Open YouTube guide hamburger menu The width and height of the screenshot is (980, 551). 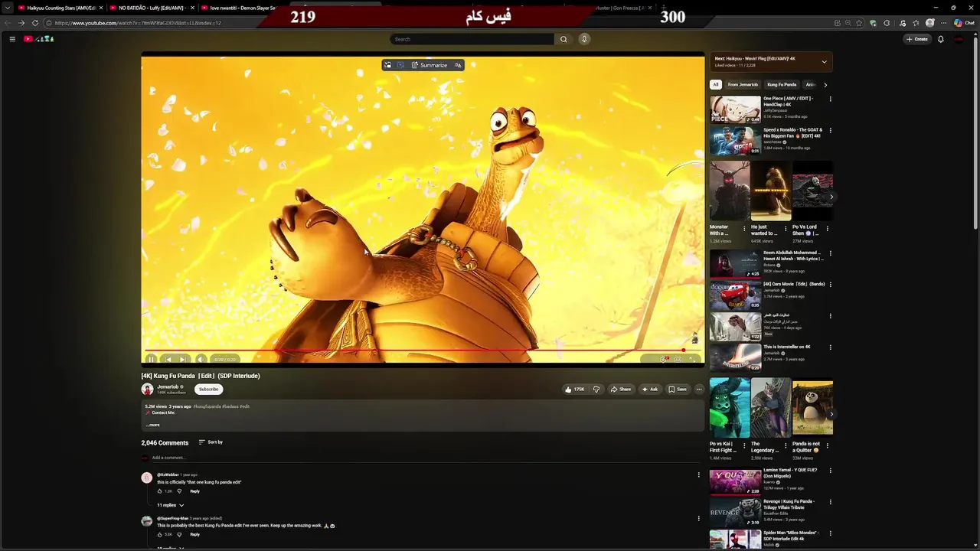click(12, 39)
